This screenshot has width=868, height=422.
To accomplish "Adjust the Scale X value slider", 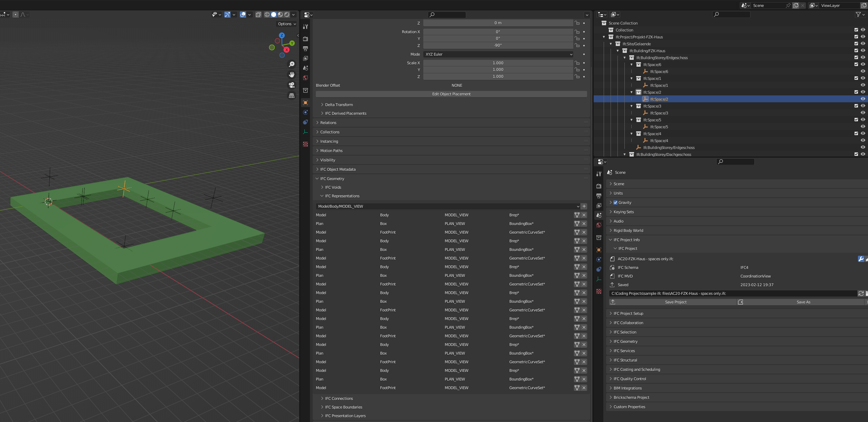I will click(498, 63).
